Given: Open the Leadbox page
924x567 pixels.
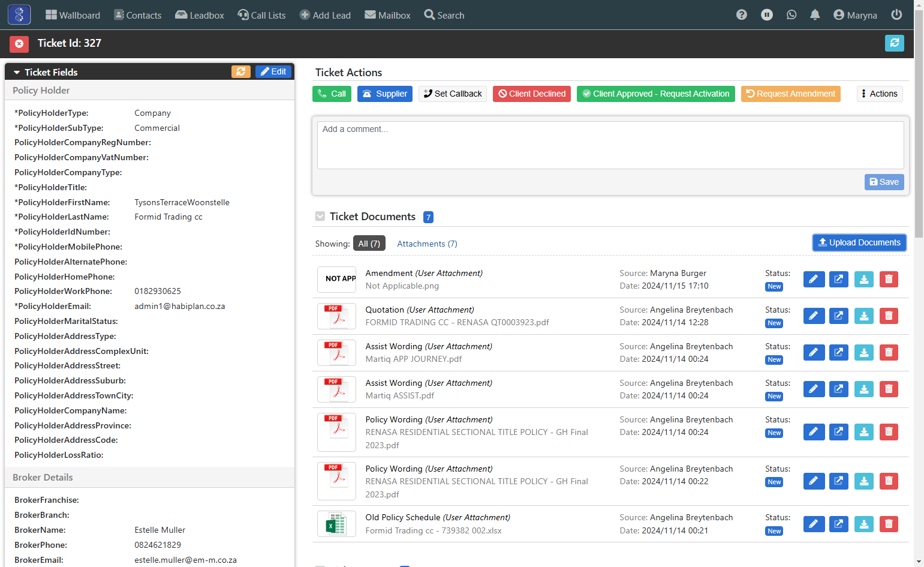Looking at the screenshot, I should (200, 15).
